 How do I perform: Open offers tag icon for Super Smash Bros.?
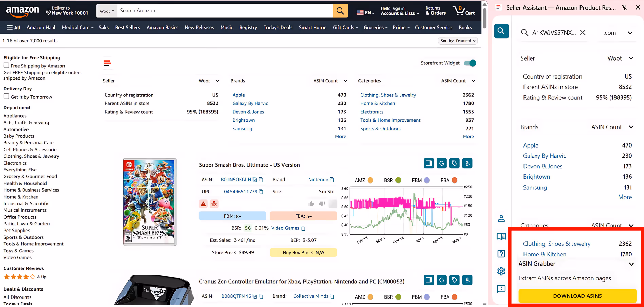tap(454, 163)
